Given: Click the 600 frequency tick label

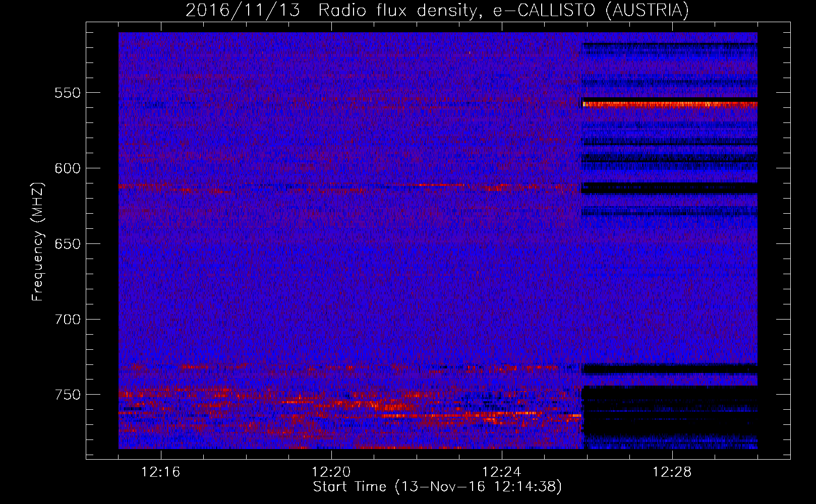Looking at the screenshot, I should 68,168.
